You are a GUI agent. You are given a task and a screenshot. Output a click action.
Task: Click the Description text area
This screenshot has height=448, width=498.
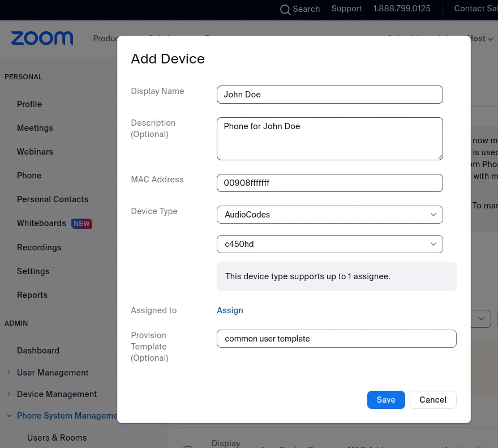(x=329, y=139)
